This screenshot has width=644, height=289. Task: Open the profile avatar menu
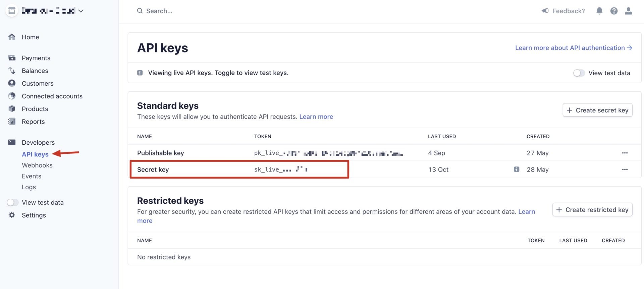(629, 11)
